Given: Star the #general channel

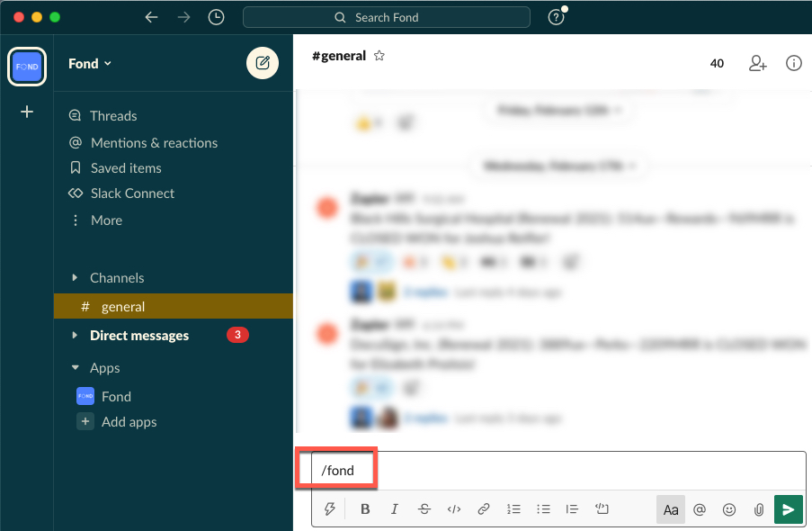Looking at the screenshot, I should click(379, 56).
